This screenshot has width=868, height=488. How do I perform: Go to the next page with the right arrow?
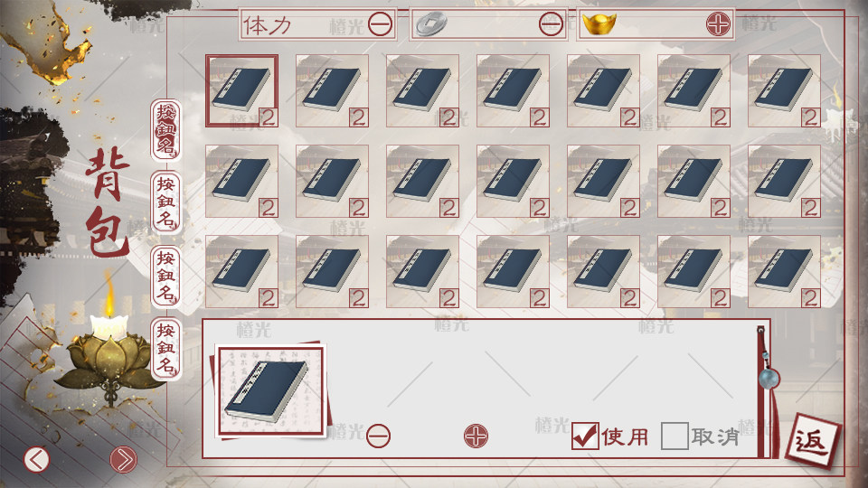pos(123,459)
